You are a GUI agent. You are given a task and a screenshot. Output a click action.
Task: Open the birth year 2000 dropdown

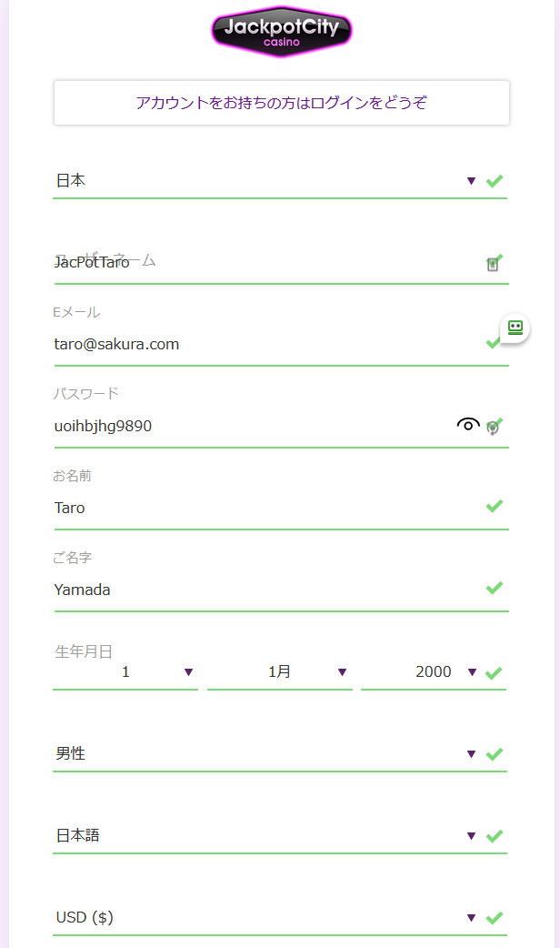pyautogui.click(x=433, y=672)
